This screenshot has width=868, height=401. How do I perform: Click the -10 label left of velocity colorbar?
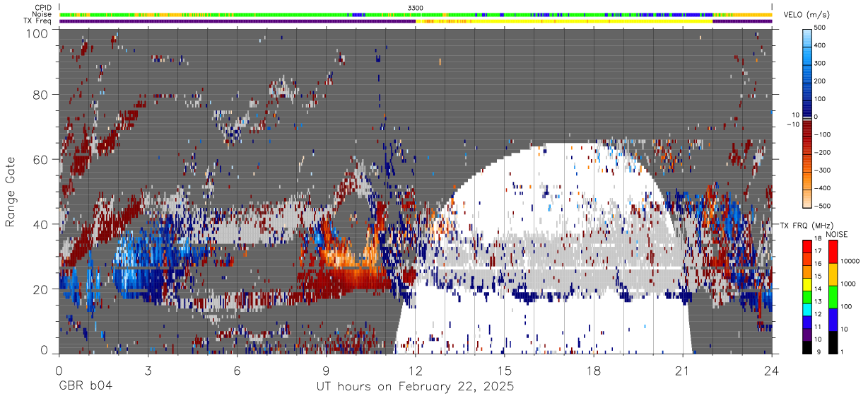click(x=792, y=124)
